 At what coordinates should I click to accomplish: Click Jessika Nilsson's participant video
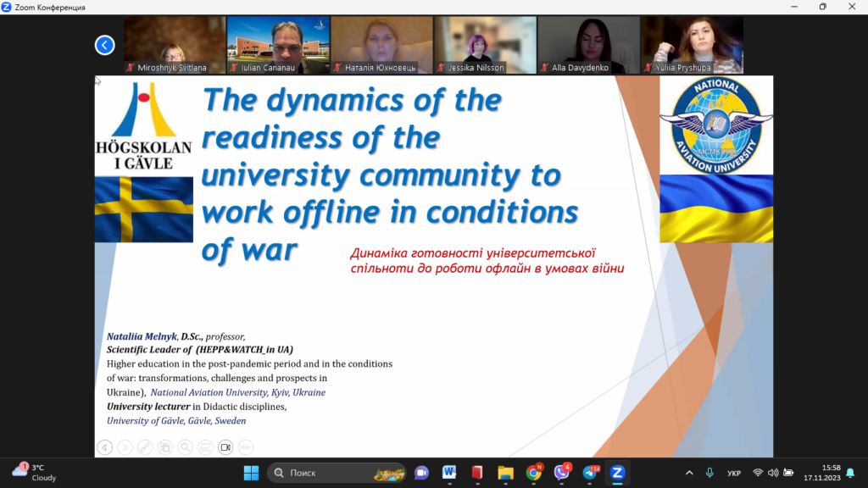point(485,45)
